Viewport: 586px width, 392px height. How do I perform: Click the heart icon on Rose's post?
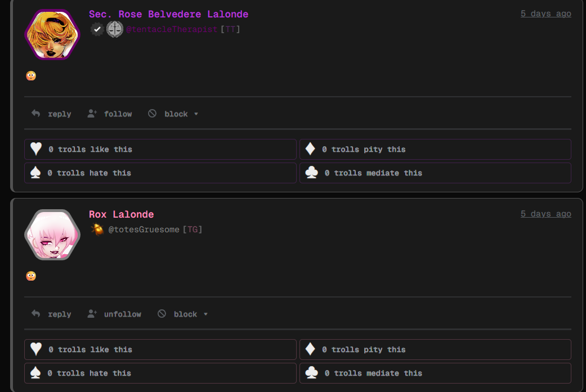36,149
